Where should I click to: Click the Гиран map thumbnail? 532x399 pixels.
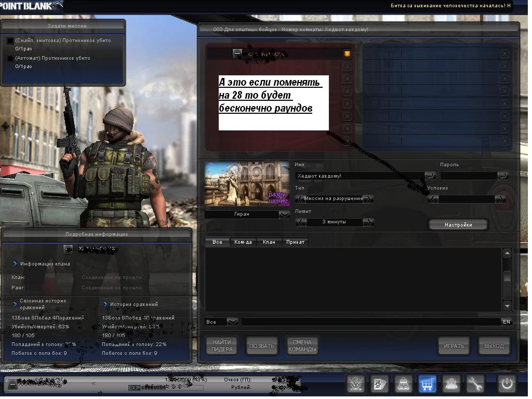(x=247, y=184)
